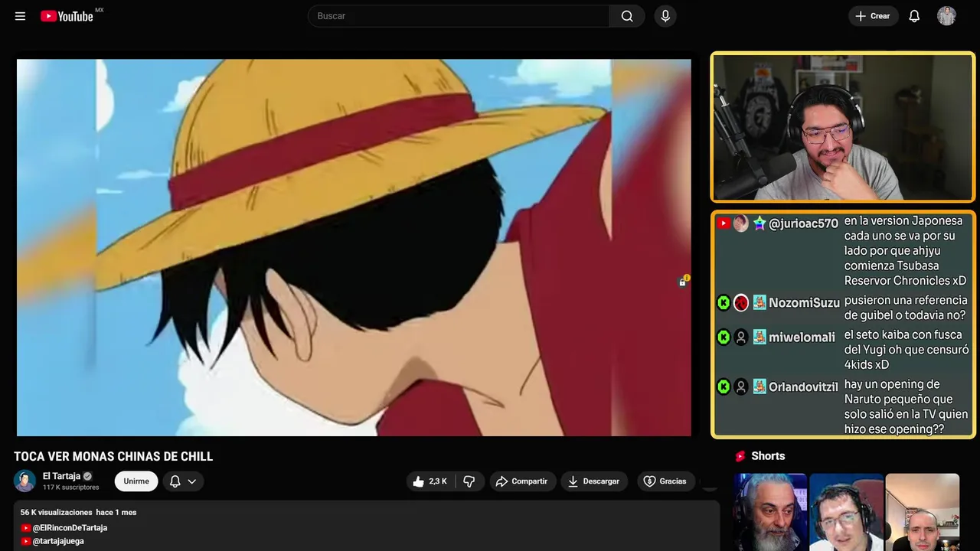Open the Crear menu
Screen dimensions: 980x551
[873, 16]
